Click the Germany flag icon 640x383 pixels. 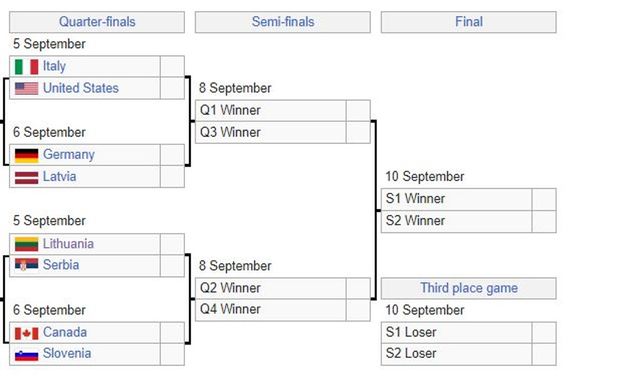coord(27,155)
